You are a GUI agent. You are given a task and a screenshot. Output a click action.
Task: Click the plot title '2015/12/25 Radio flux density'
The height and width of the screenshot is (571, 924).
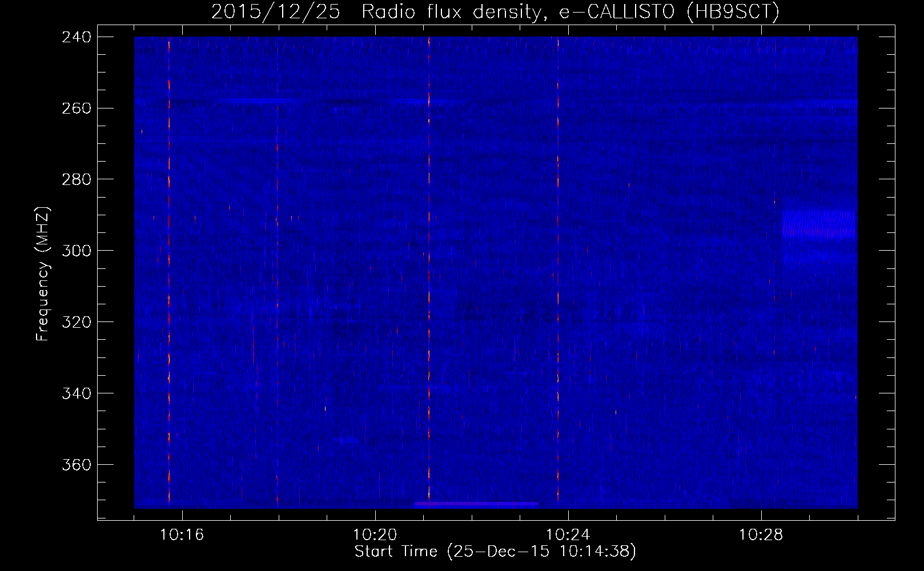point(376,12)
